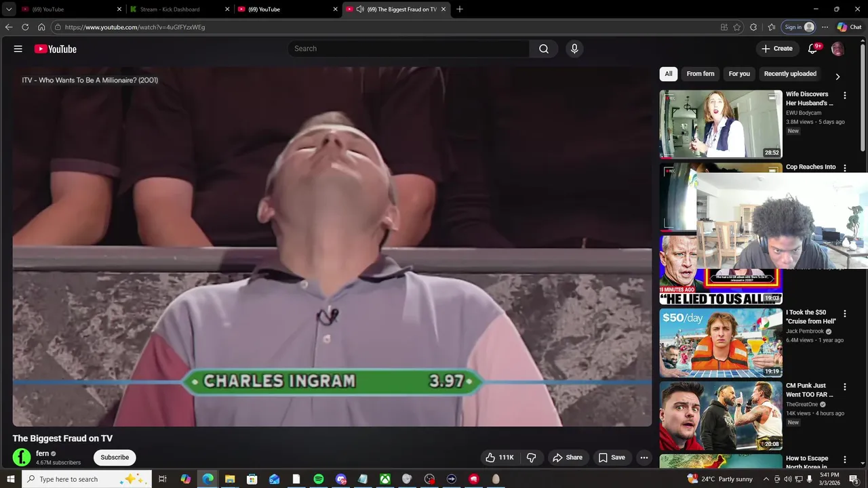
Task: Open Task View on taskbar
Action: [163, 479]
